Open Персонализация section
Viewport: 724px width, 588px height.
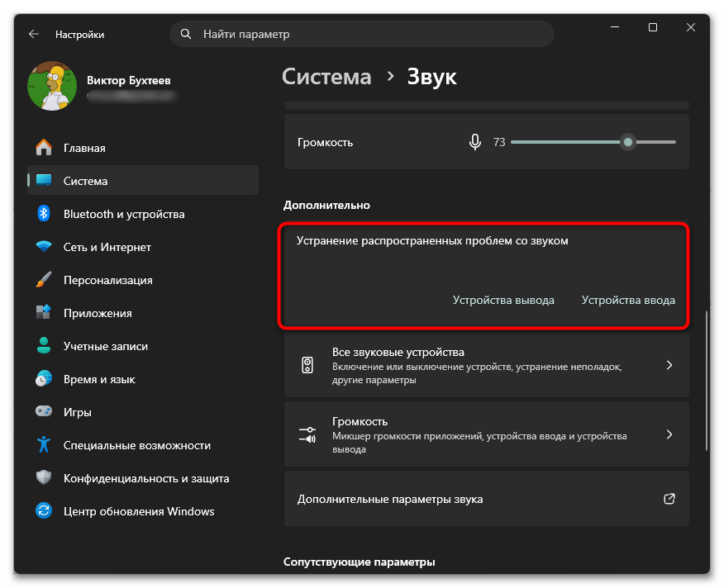point(143,280)
